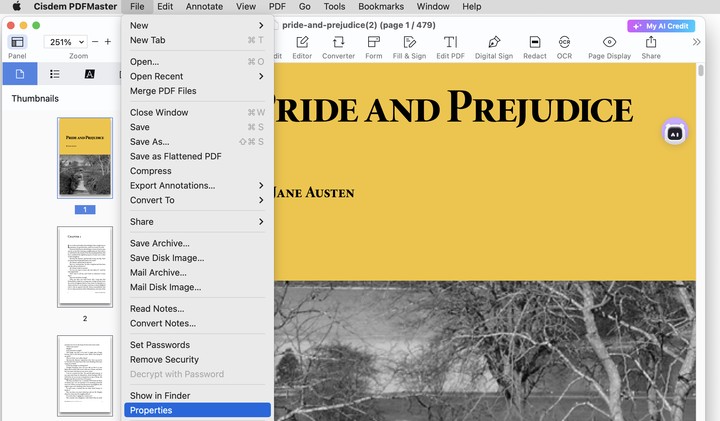The width and height of the screenshot is (720, 421).
Task: Zoom in with the plus button
Action: [x=108, y=42]
